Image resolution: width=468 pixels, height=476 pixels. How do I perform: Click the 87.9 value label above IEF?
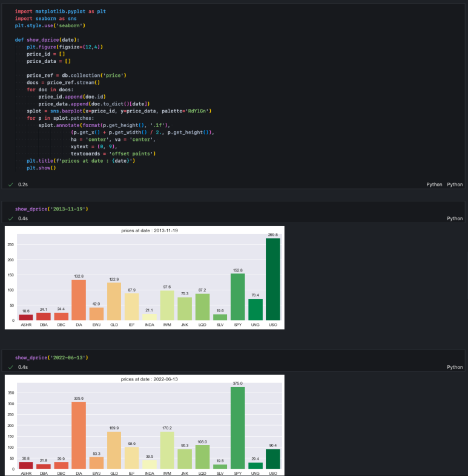(131, 290)
